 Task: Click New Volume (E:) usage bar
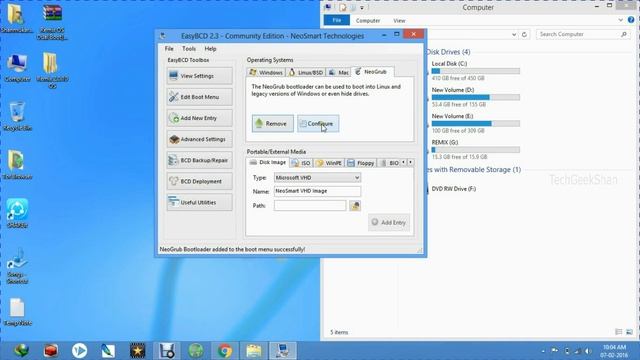(476, 123)
